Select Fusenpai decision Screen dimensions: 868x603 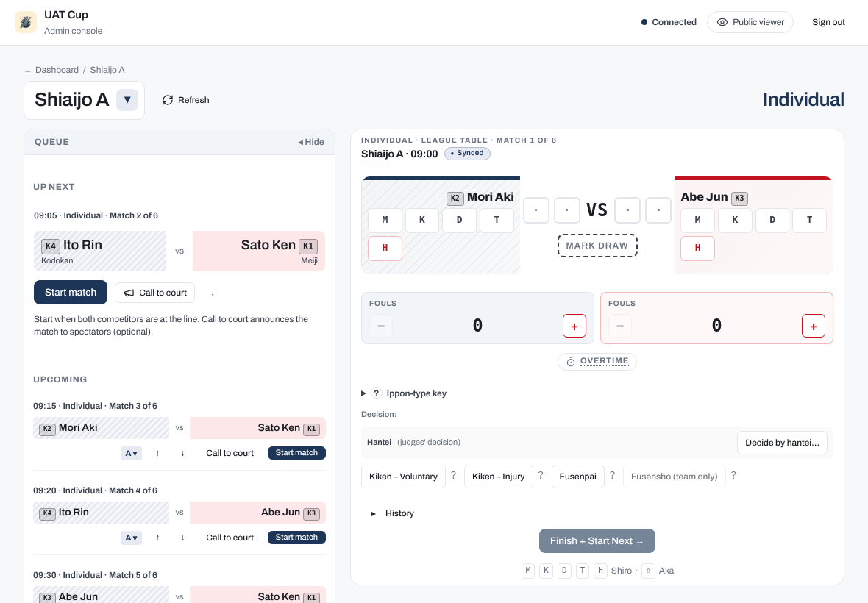578,477
